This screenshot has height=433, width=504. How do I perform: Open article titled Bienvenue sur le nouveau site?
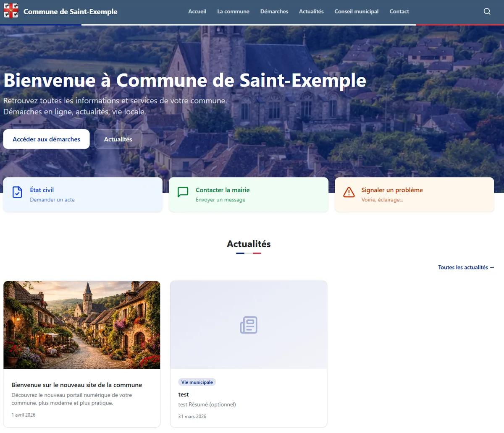click(x=76, y=385)
